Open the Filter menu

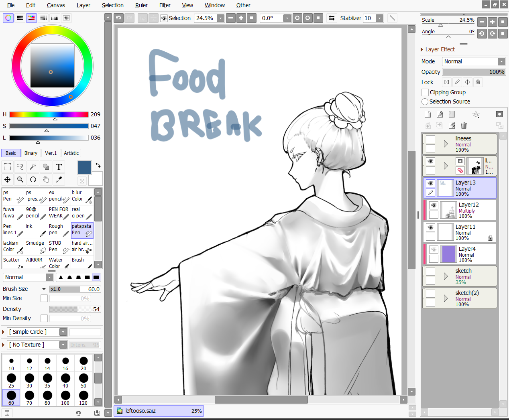point(165,5)
